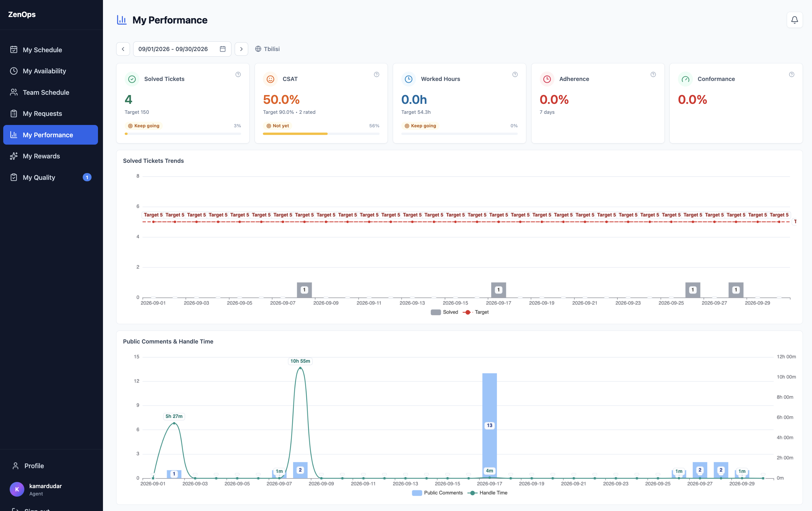Screen dimensions: 812x511
Task: Click the calendar icon in date range field
Action: coord(223,49)
